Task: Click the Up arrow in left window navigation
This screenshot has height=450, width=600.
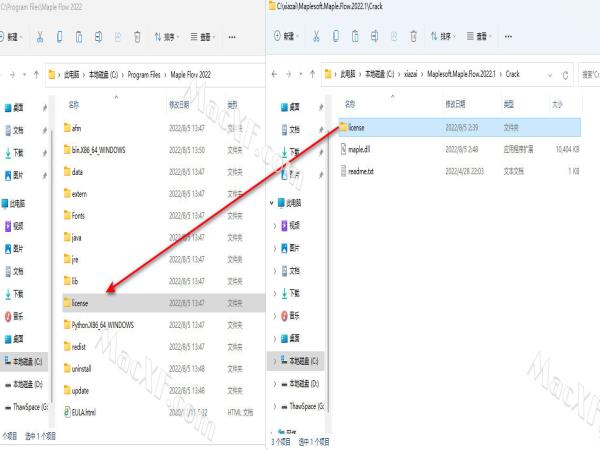Action: click(x=36, y=74)
